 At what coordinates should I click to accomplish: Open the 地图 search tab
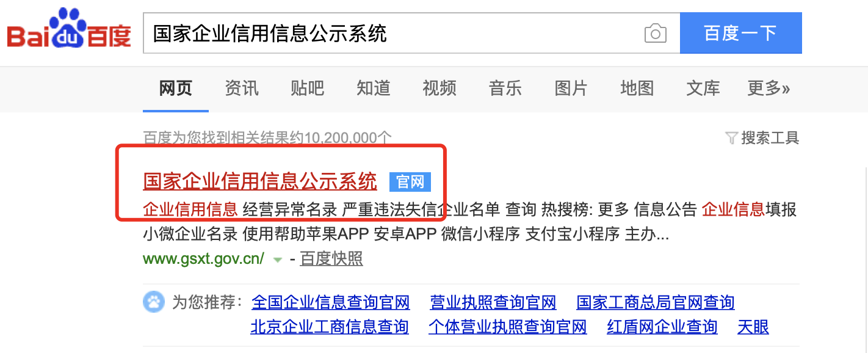[637, 89]
